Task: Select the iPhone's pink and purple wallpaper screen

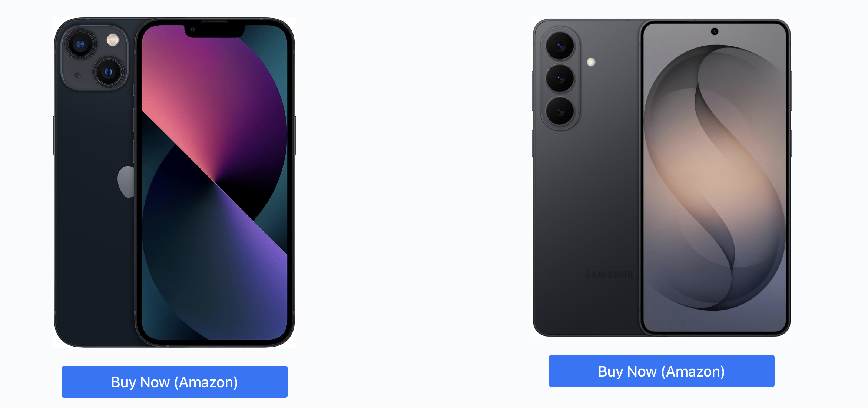Action: pos(215,182)
